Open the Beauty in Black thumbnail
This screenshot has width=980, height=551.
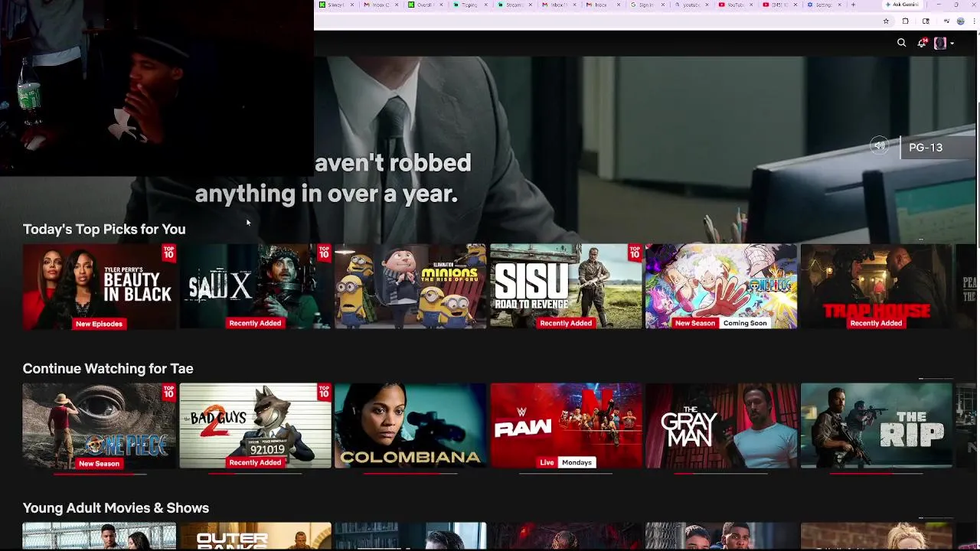pos(100,286)
